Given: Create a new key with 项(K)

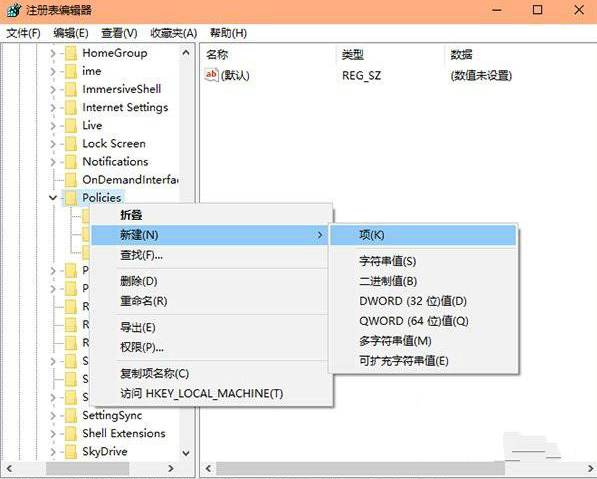Looking at the screenshot, I should pos(423,235).
